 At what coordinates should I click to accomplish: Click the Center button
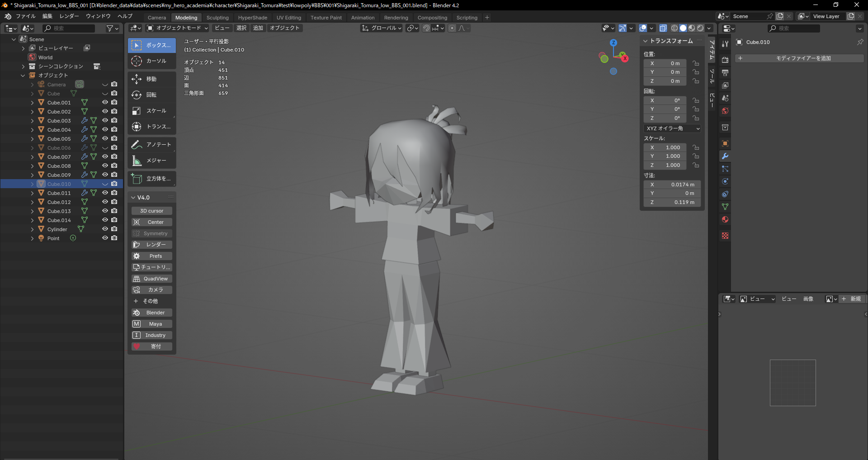[152, 222]
